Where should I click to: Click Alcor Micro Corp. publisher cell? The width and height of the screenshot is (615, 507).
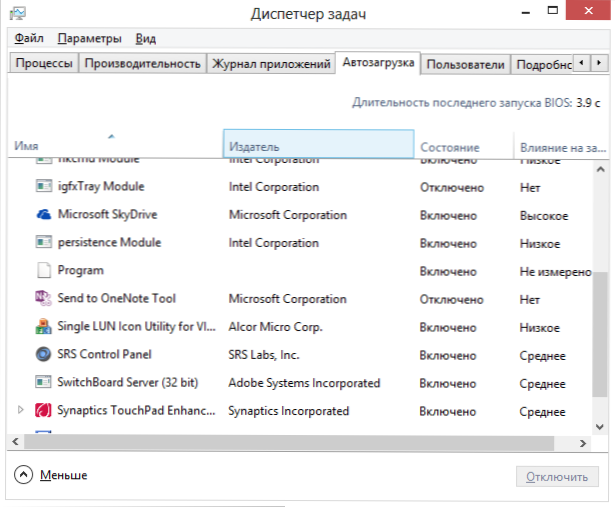(275, 327)
